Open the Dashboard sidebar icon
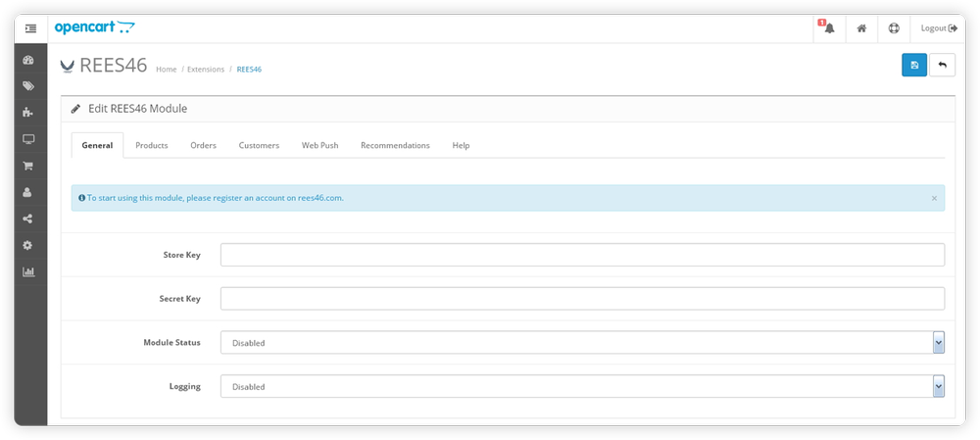 [28, 61]
